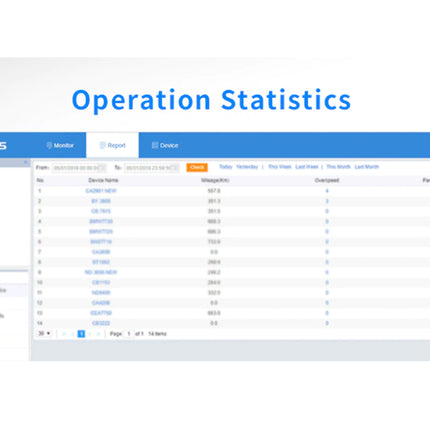This screenshot has height=430, width=430.
Task: Filter the report by Today
Action: pyautogui.click(x=226, y=167)
